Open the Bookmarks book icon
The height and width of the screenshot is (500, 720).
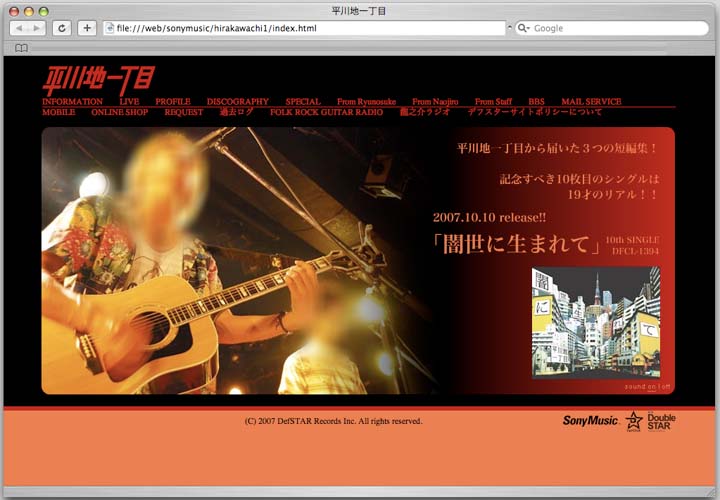[x=21, y=47]
